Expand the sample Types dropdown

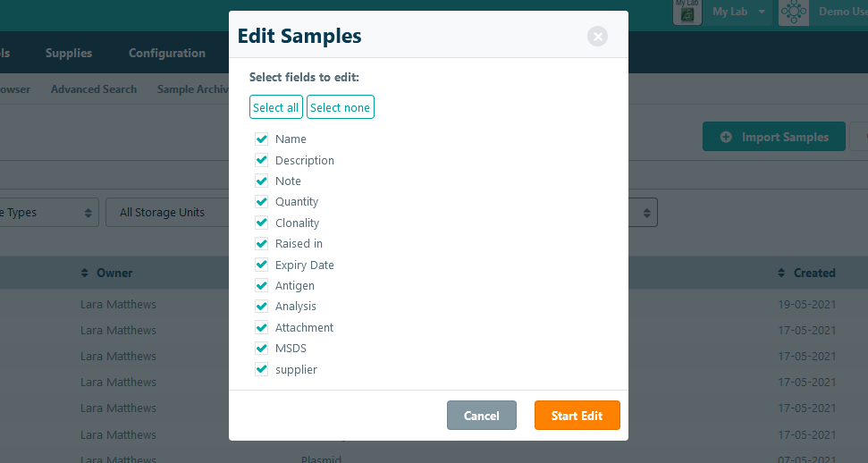(x=48, y=213)
